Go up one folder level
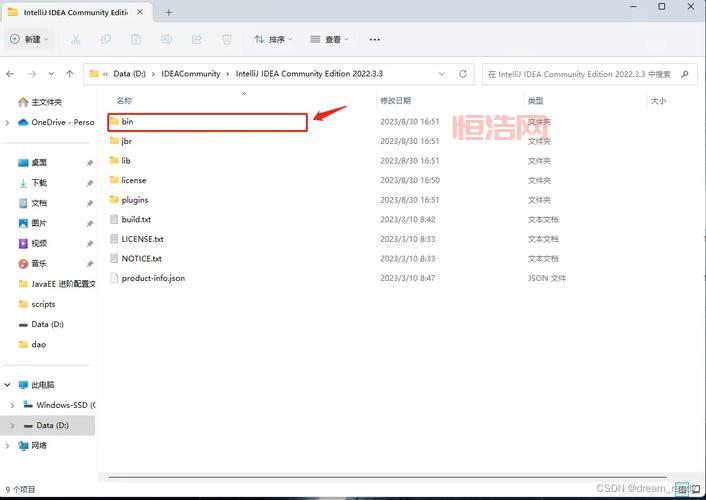 pyautogui.click(x=69, y=74)
